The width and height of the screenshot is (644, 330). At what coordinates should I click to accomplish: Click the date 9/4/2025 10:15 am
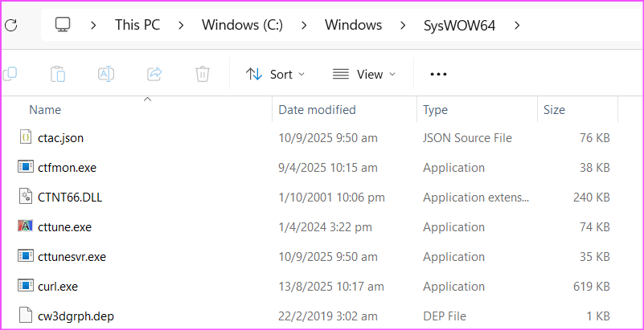click(328, 168)
